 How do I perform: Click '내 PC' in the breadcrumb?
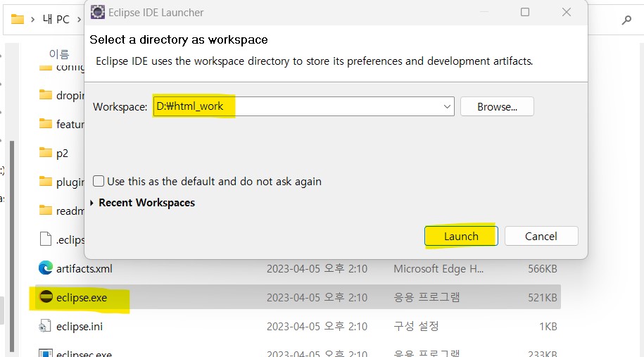(x=56, y=19)
